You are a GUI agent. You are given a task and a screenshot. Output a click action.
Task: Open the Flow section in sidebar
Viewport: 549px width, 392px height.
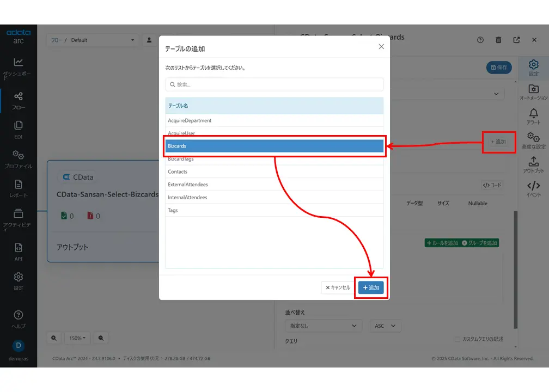(18, 101)
